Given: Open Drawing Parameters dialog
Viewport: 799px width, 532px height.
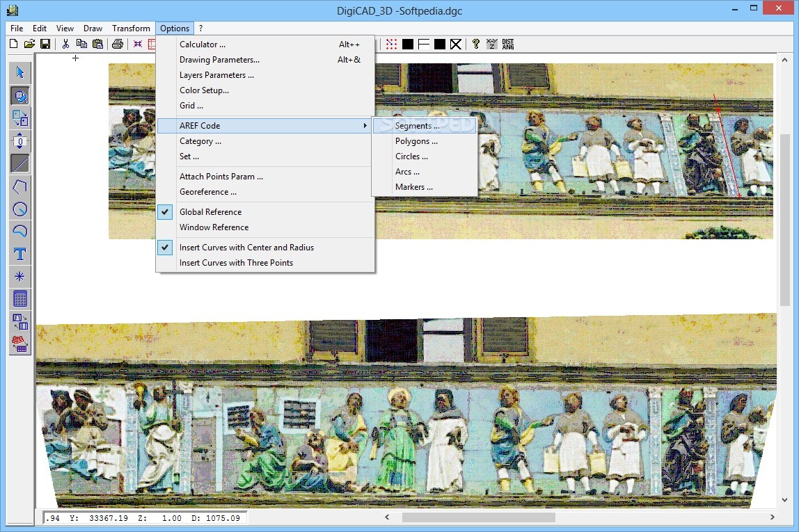Looking at the screenshot, I should tap(265, 60).
